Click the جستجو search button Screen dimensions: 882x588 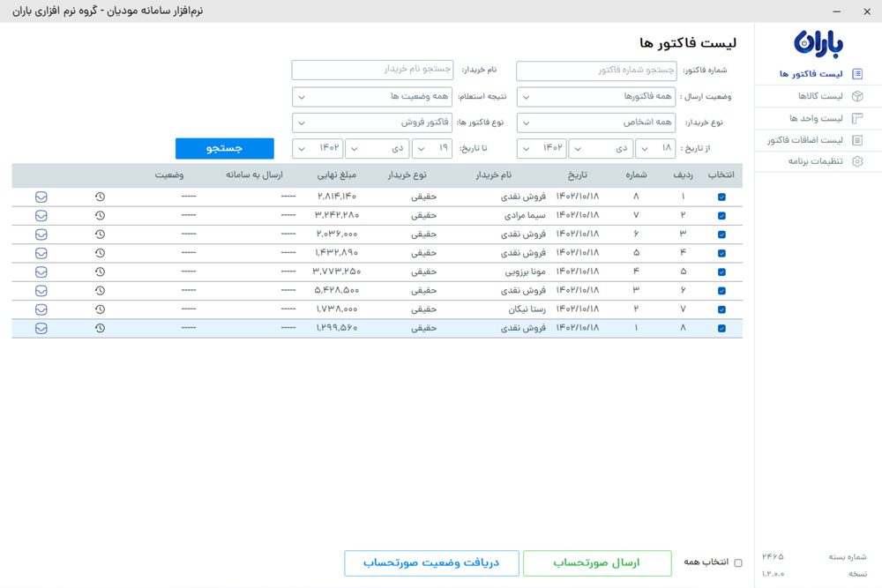click(224, 148)
